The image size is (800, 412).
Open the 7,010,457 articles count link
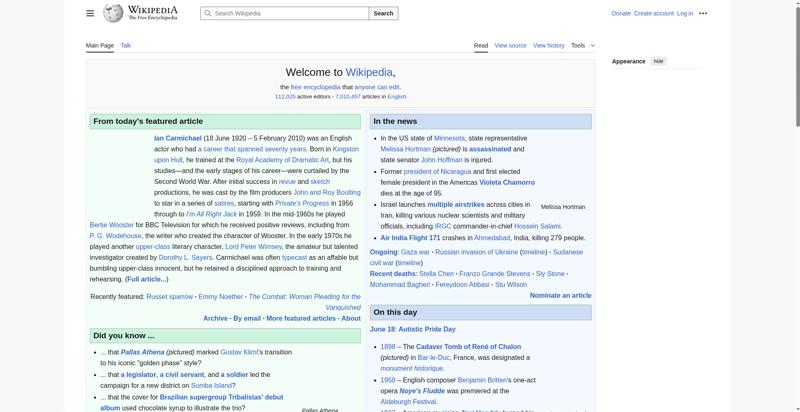pyautogui.click(x=348, y=96)
